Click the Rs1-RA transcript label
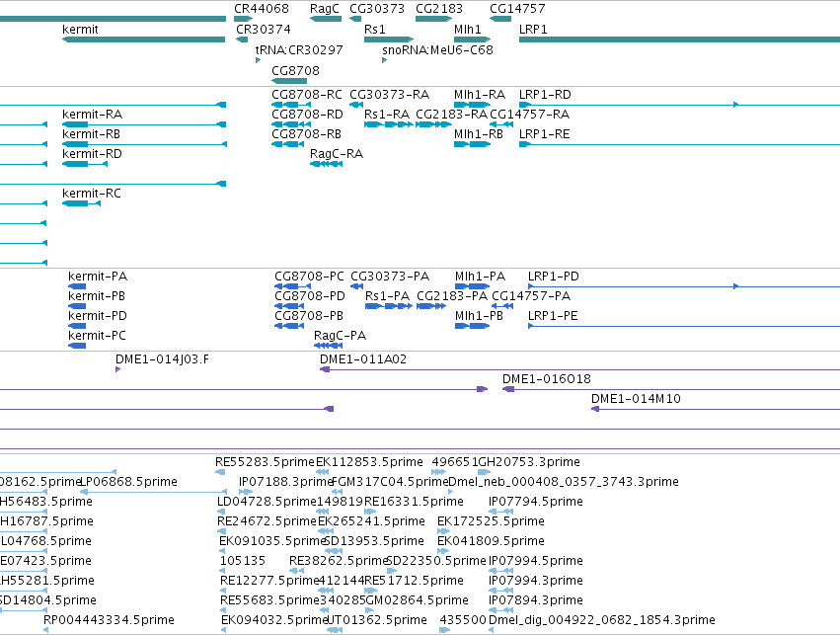 coord(387,115)
